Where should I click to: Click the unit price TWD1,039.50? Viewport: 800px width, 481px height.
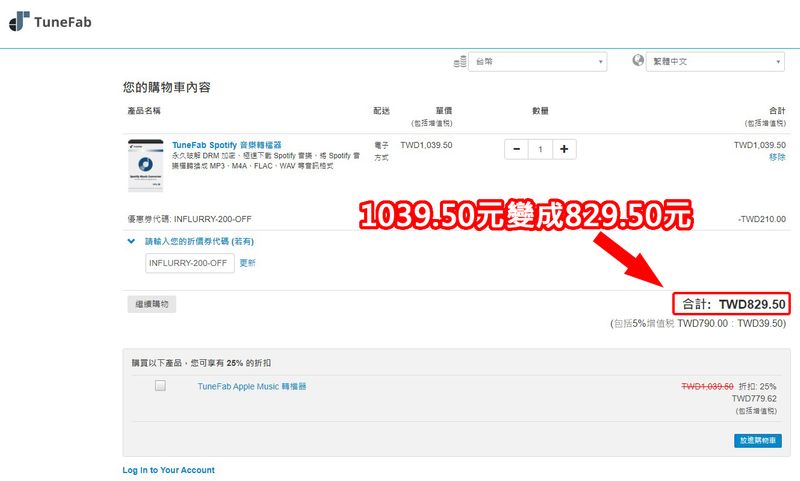pyautogui.click(x=426, y=145)
